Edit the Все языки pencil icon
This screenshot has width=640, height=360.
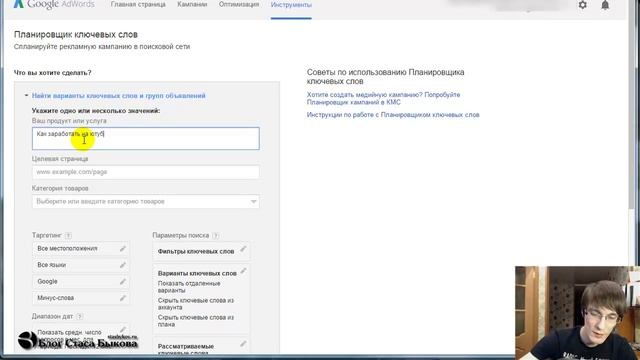[x=122, y=265]
